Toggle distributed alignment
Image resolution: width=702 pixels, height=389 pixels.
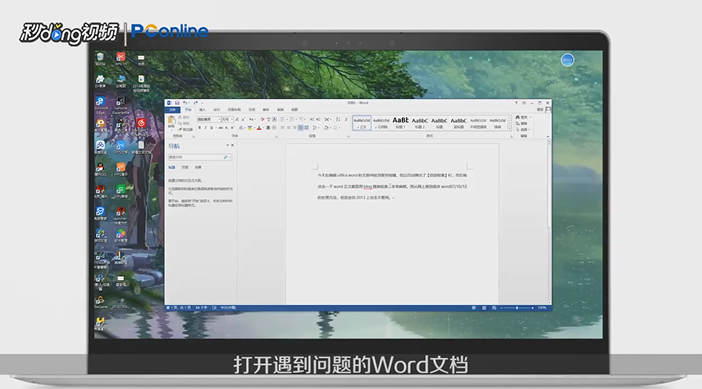point(306,128)
